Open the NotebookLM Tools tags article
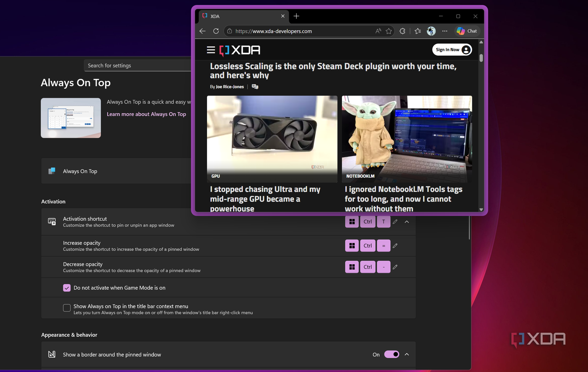This screenshot has width=588, height=372. click(404, 199)
